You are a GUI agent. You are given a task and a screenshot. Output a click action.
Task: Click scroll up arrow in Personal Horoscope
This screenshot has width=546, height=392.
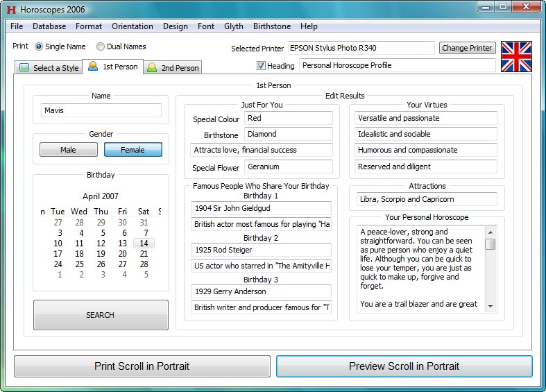[490, 232]
